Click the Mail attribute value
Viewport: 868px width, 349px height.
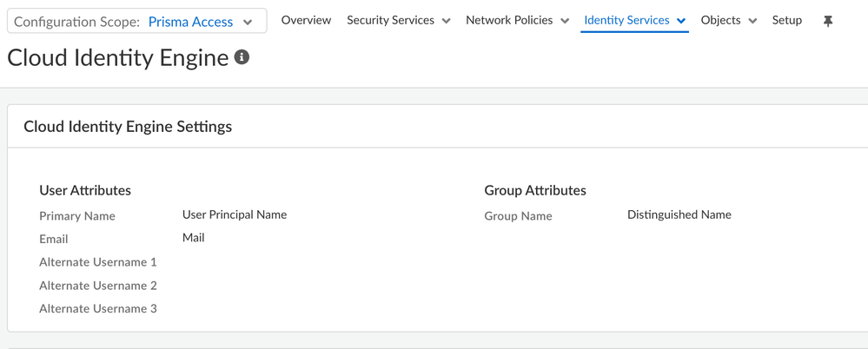(x=194, y=238)
